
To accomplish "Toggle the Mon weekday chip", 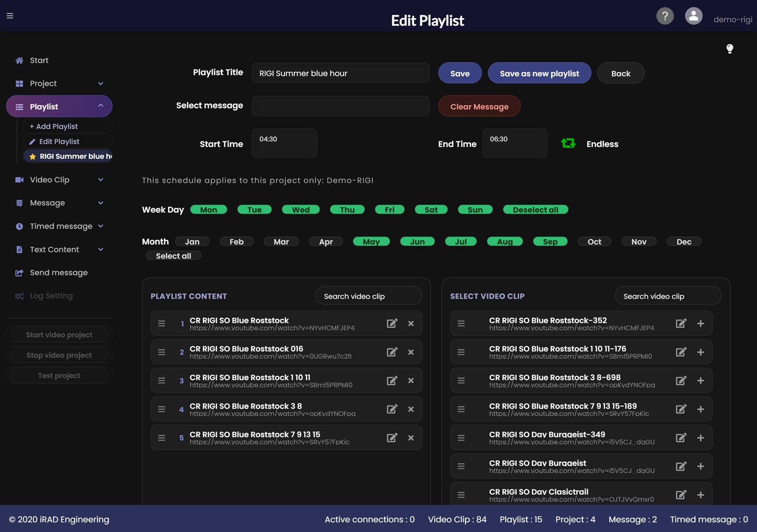I will (x=209, y=209).
